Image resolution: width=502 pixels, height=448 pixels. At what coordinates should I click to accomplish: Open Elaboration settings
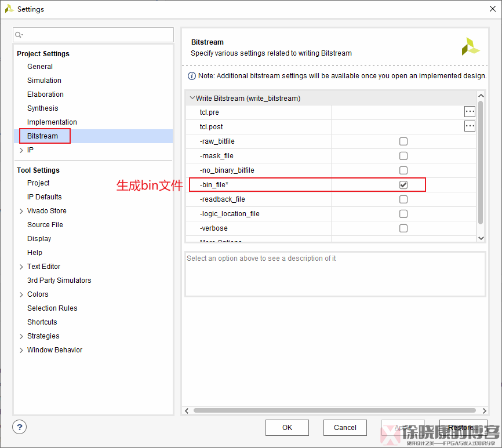pyautogui.click(x=45, y=94)
